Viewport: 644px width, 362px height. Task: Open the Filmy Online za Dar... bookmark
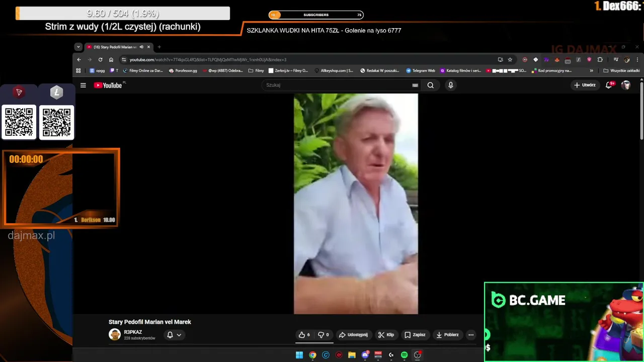pos(142,71)
